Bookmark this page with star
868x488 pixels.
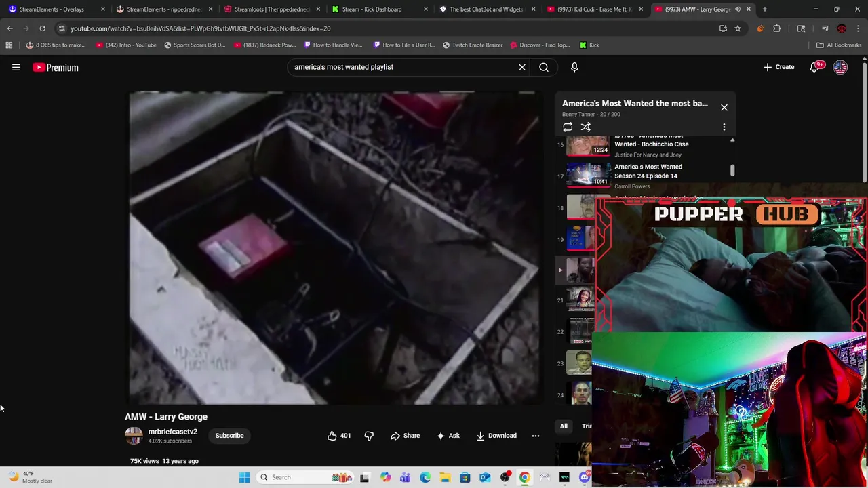(x=738, y=28)
